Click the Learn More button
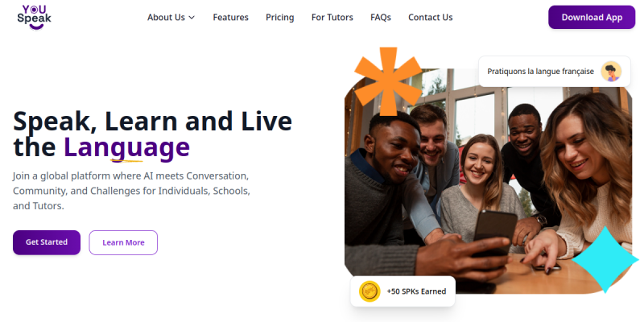Image resolution: width=644 pixels, height=322 pixels. (123, 242)
